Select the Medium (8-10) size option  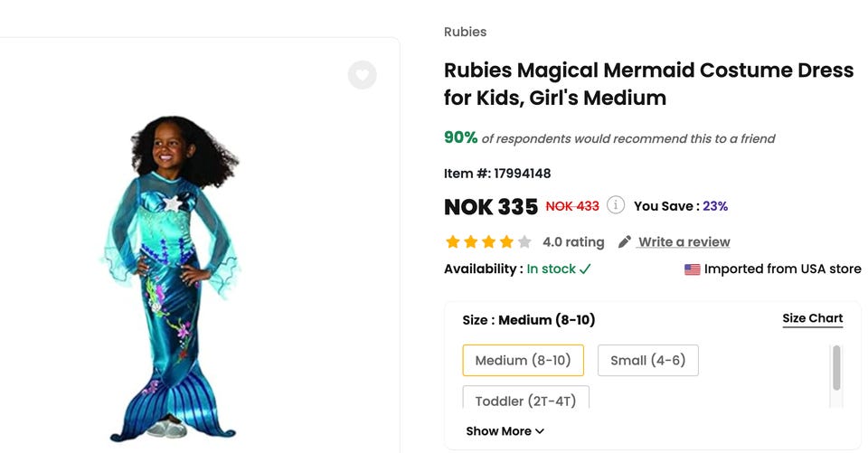click(x=523, y=360)
